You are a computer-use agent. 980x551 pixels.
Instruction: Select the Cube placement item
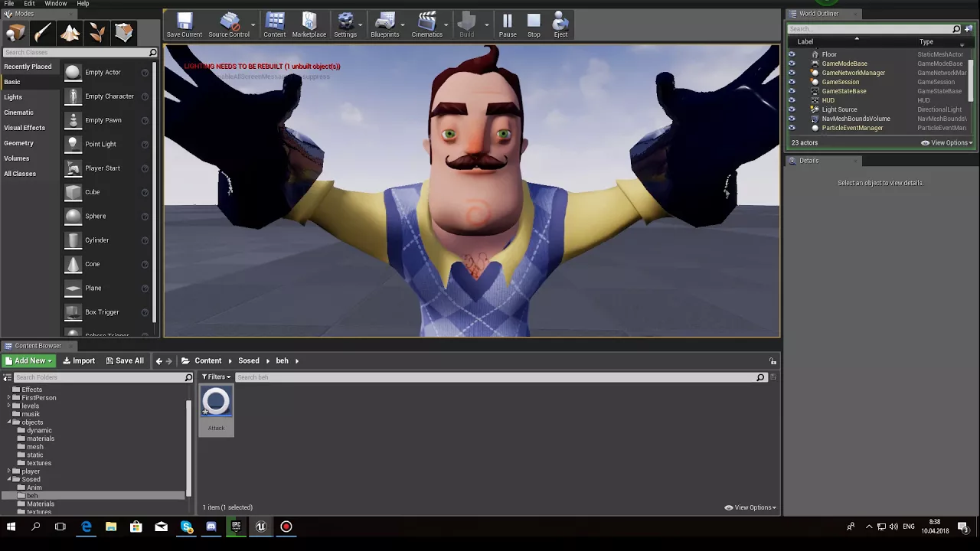[x=107, y=192]
